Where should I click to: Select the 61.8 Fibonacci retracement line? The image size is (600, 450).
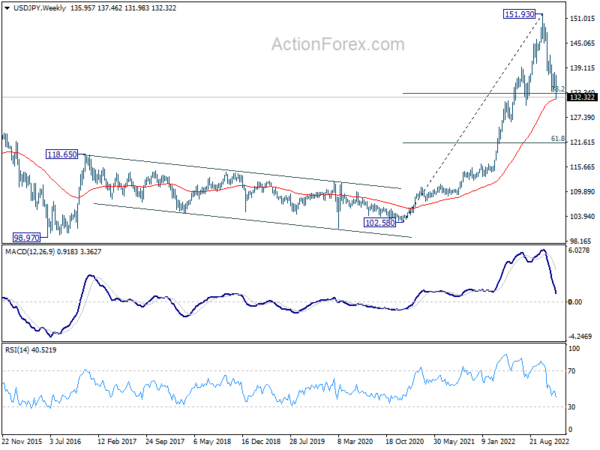click(484, 143)
